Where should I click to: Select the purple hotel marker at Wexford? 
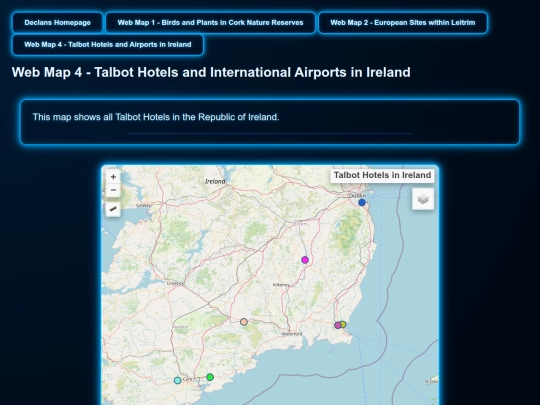click(x=338, y=325)
